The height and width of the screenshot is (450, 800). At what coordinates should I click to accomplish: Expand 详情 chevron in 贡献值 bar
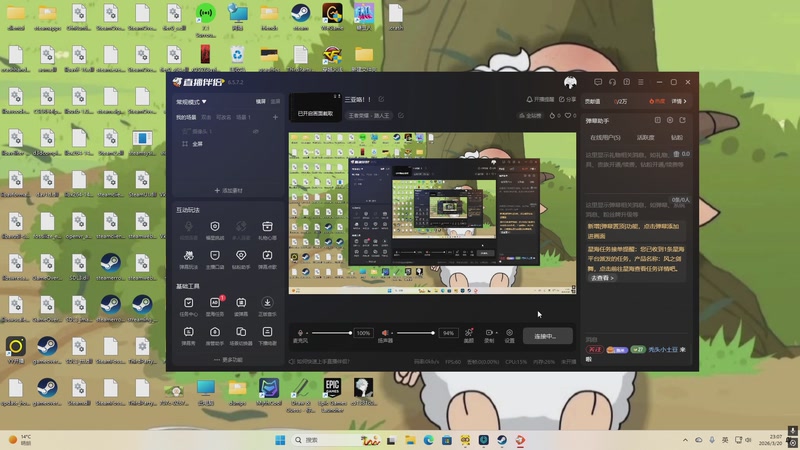[679, 101]
